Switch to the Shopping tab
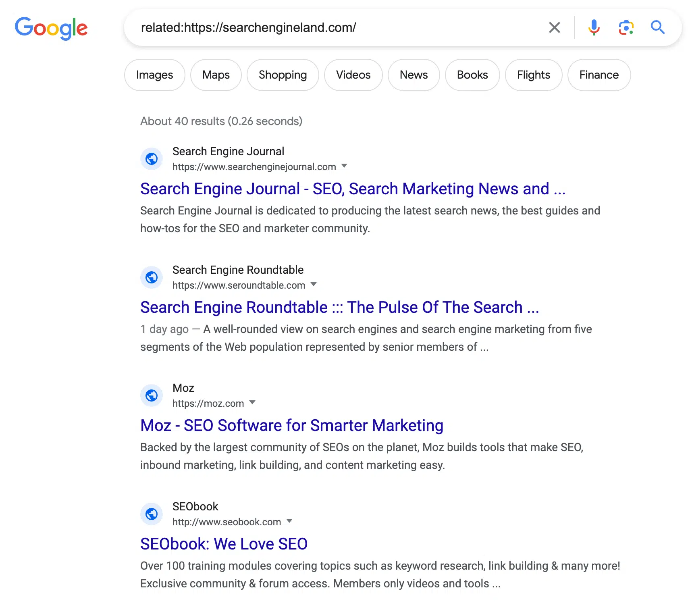Image resolution: width=690 pixels, height=616 pixels. [x=283, y=75]
